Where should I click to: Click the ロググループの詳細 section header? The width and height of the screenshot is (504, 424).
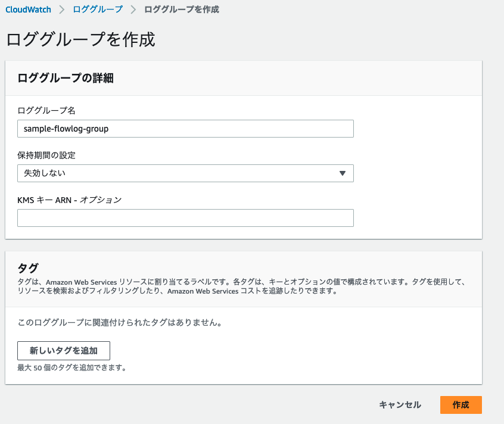tap(66, 78)
